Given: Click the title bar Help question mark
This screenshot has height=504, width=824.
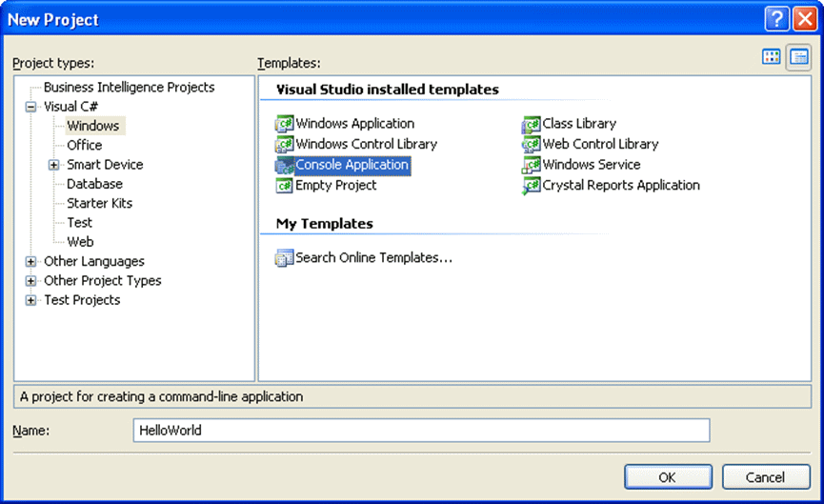Looking at the screenshot, I should 776,19.
